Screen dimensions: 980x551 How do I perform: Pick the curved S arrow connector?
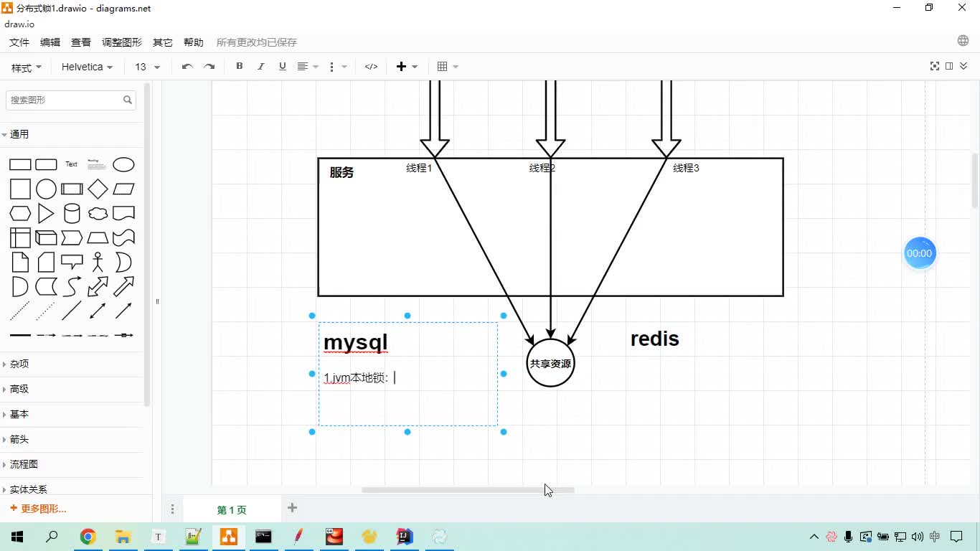pyautogui.click(x=72, y=286)
